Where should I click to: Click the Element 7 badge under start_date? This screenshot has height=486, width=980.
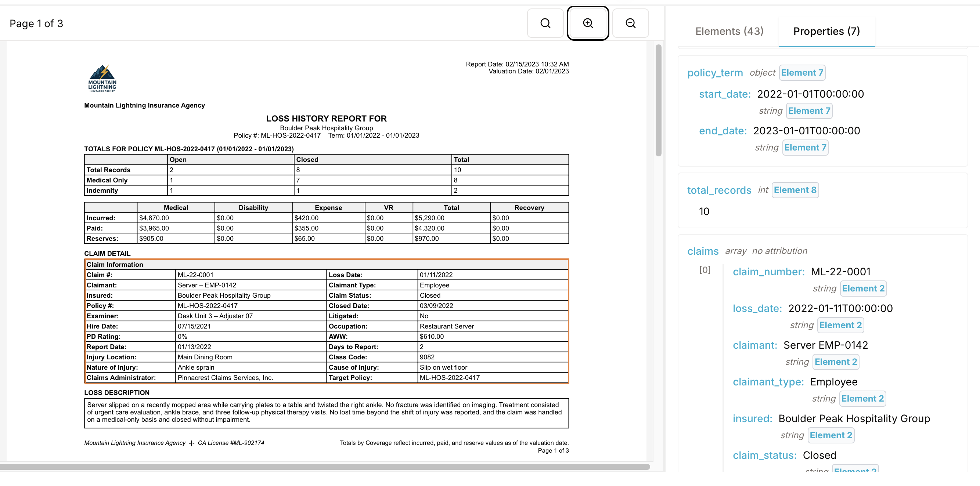(x=809, y=110)
